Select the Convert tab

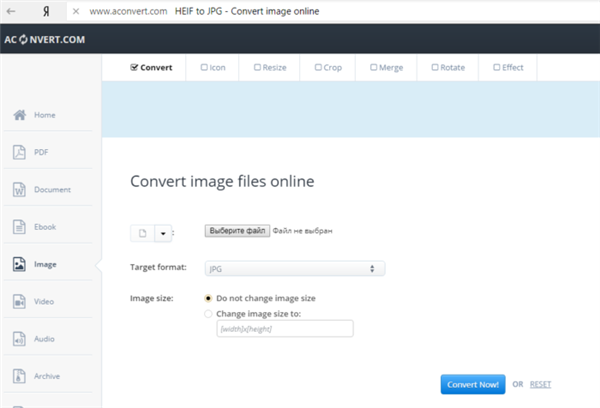pyautogui.click(x=151, y=67)
